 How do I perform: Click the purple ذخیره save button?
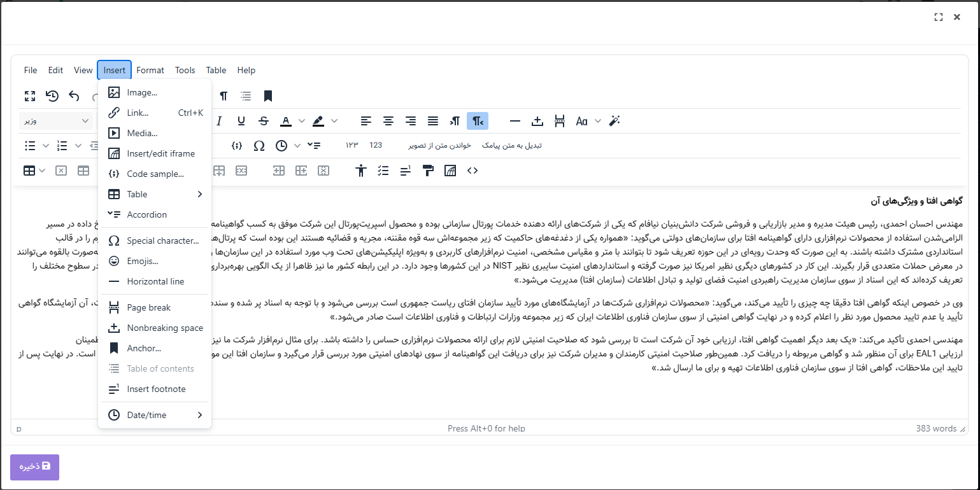tap(34, 467)
